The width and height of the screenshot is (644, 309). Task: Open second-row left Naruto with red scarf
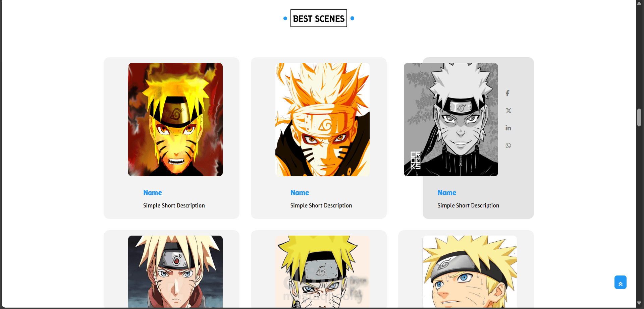(175, 271)
